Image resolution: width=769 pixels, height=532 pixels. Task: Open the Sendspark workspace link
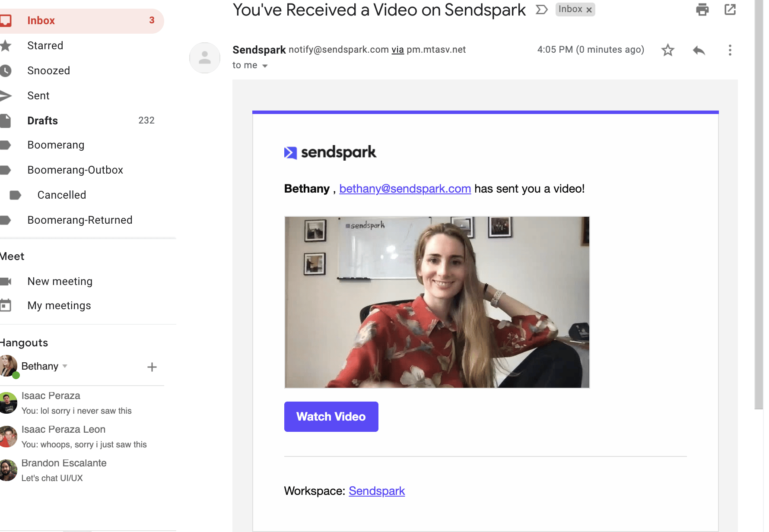[x=377, y=491]
